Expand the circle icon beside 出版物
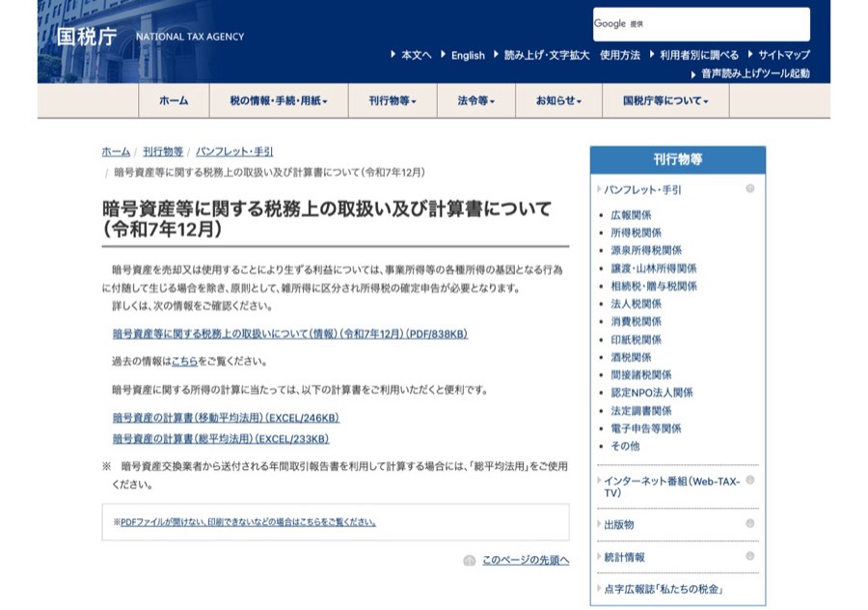This screenshot has width=868, height=610. 750,523
